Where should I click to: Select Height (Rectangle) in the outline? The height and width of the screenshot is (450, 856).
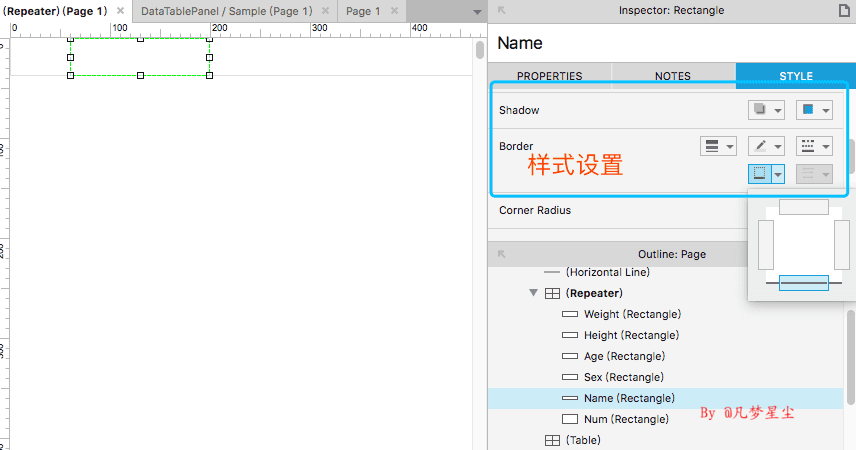point(631,335)
